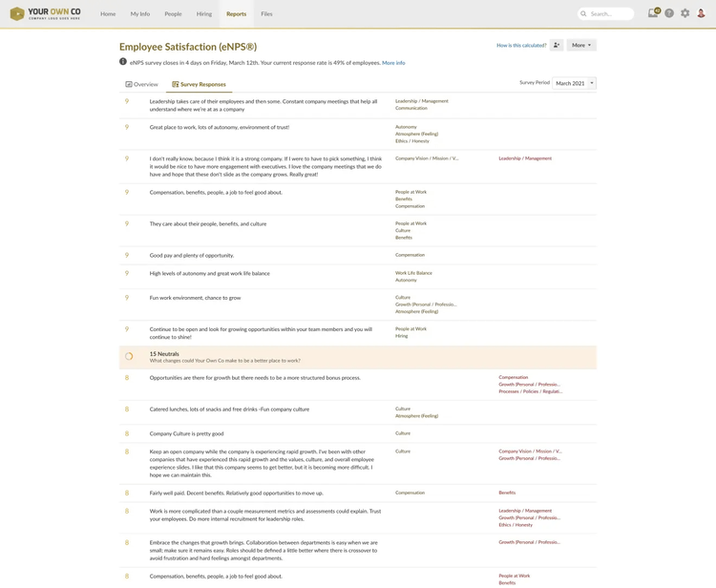Open the My Info menu

pos(140,13)
